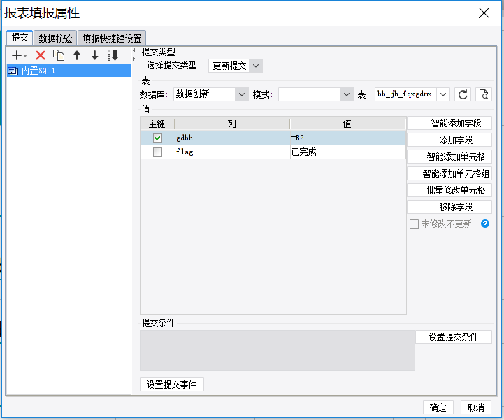Confirm with the 确定 button
Image resolution: width=504 pixels, height=420 pixels.
(438, 408)
